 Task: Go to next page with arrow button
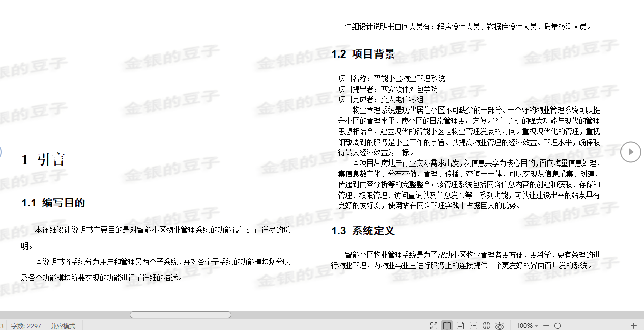click(631, 152)
